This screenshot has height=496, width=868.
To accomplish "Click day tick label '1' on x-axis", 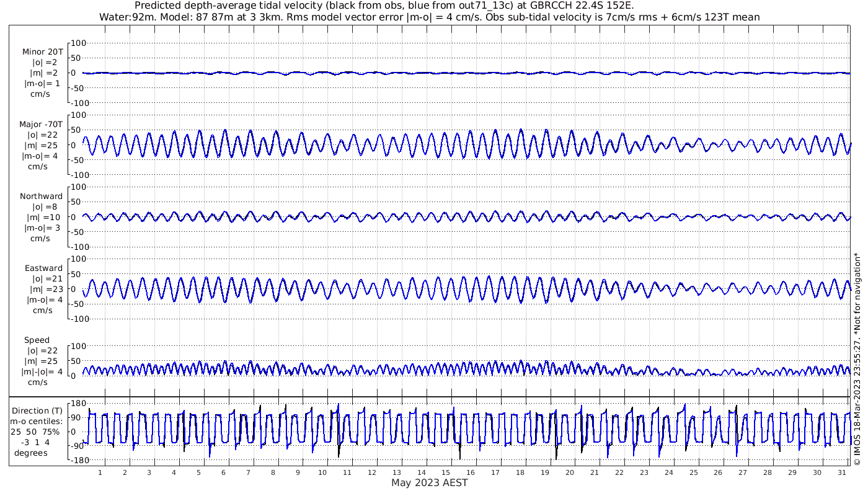I will (x=100, y=472).
